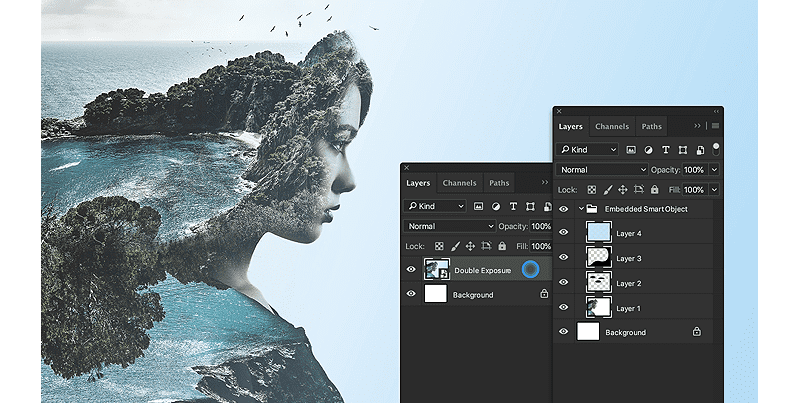Expand hidden tabs arrows in right panel

point(697,126)
